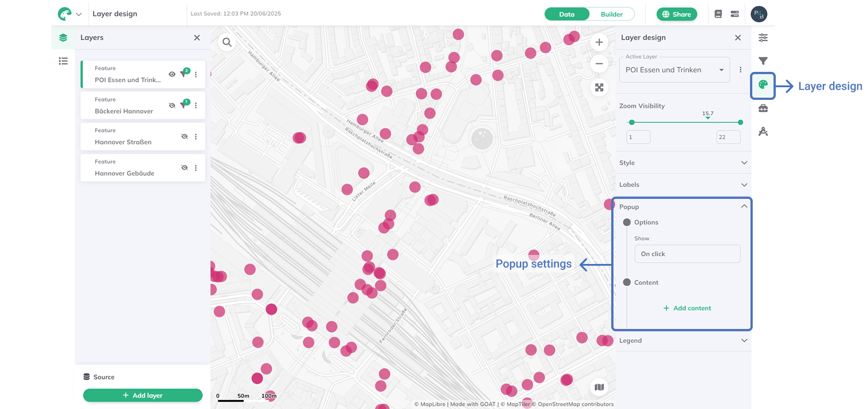The width and height of the screenshot is (868, 409).
Task: Show the Hannover Straßen layer
Action: tap(184, 136)
